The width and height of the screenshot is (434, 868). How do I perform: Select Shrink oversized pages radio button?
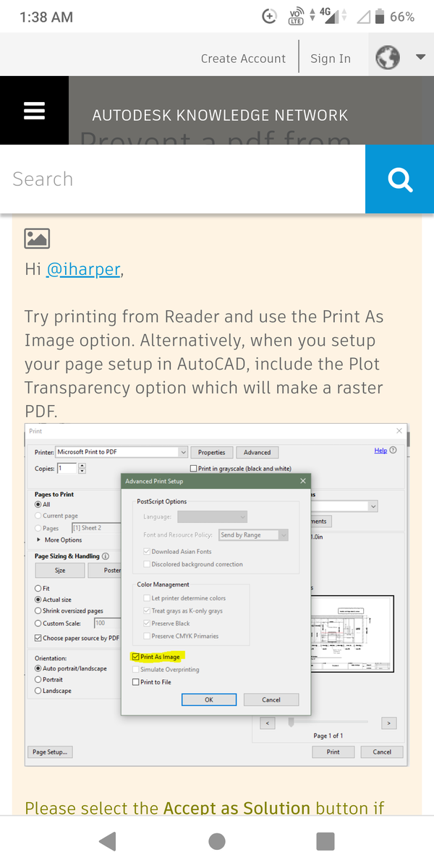coord(38,611)
